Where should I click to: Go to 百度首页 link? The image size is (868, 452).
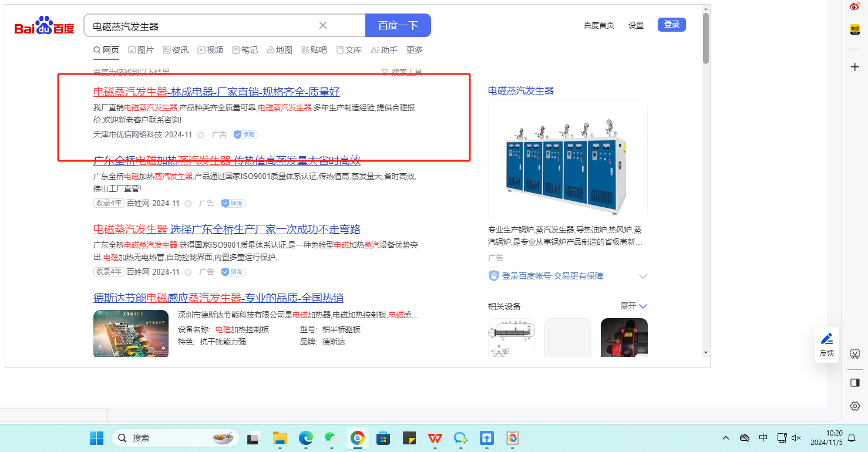[599, 25]
